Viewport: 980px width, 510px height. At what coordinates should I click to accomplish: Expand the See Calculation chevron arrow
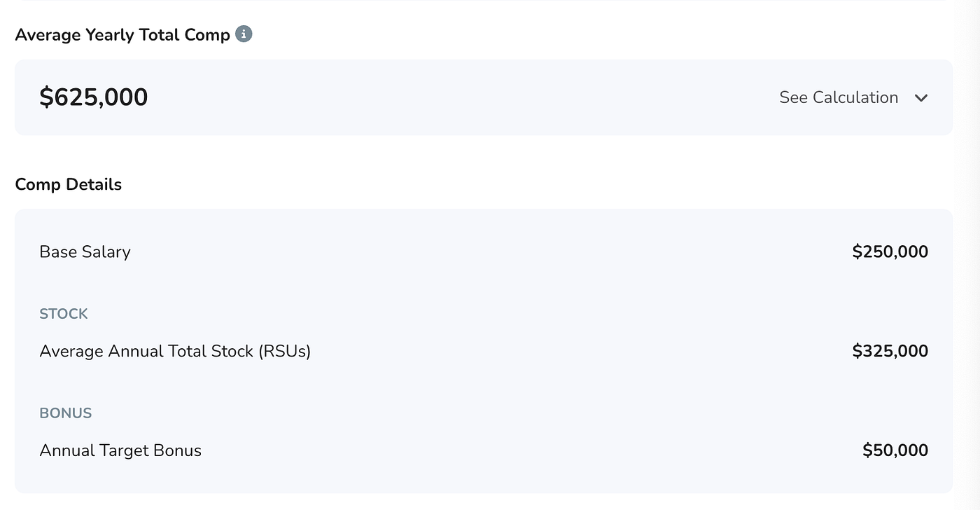921,98
